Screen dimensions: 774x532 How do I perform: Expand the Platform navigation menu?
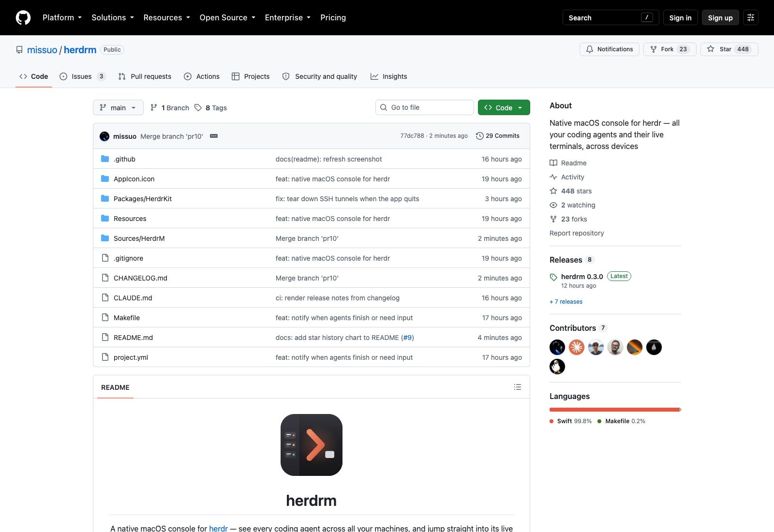[x=62, y=17]
